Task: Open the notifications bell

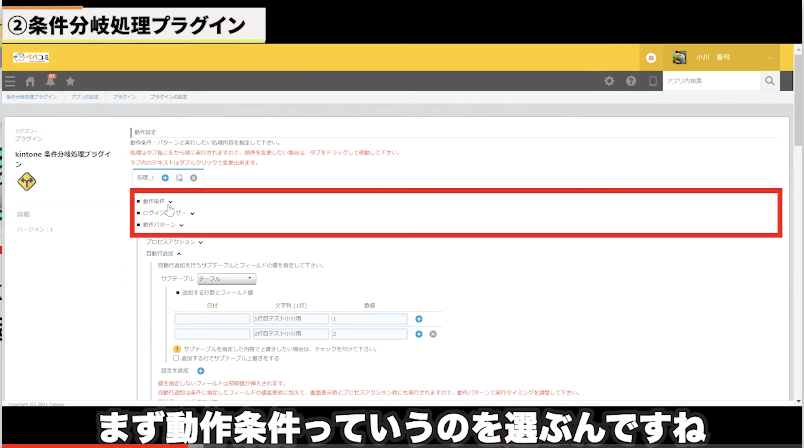Action: [50, 81]
